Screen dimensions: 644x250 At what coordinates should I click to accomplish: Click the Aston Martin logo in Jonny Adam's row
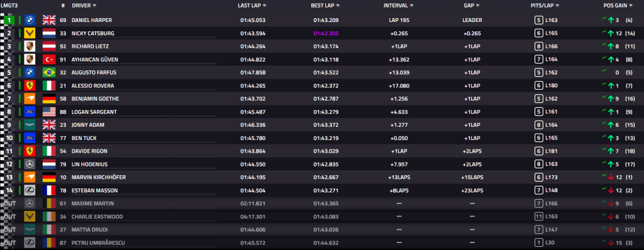(30, 125)
